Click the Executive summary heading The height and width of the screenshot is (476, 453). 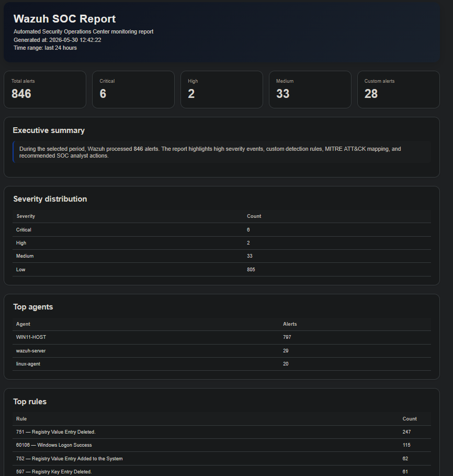point(49,130)
